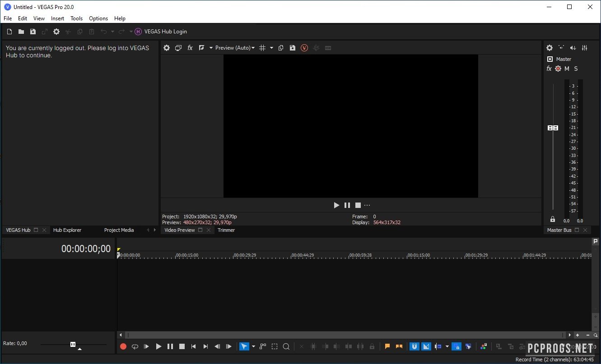This screenshot has height=364, width=601.
Task: Select the Envelope edit tool
Action: 263,346
